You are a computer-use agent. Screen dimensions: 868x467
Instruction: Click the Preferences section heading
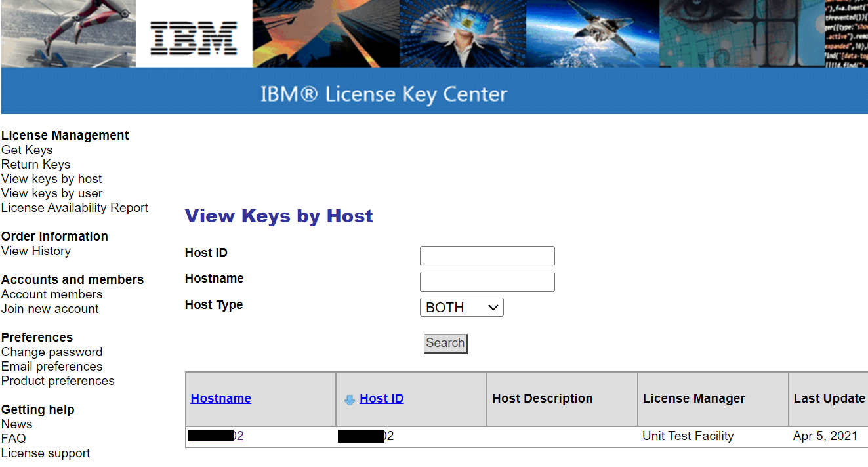37,338
